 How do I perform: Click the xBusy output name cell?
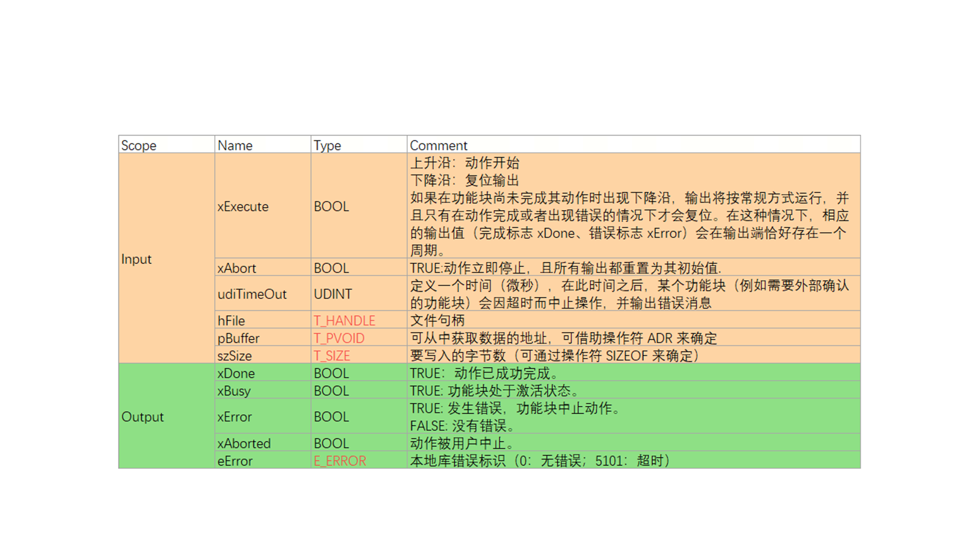pyautogui.click(x=234, y=391)
